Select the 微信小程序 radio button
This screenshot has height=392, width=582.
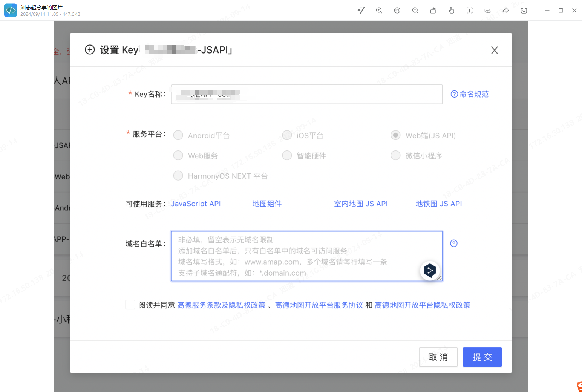395,155
